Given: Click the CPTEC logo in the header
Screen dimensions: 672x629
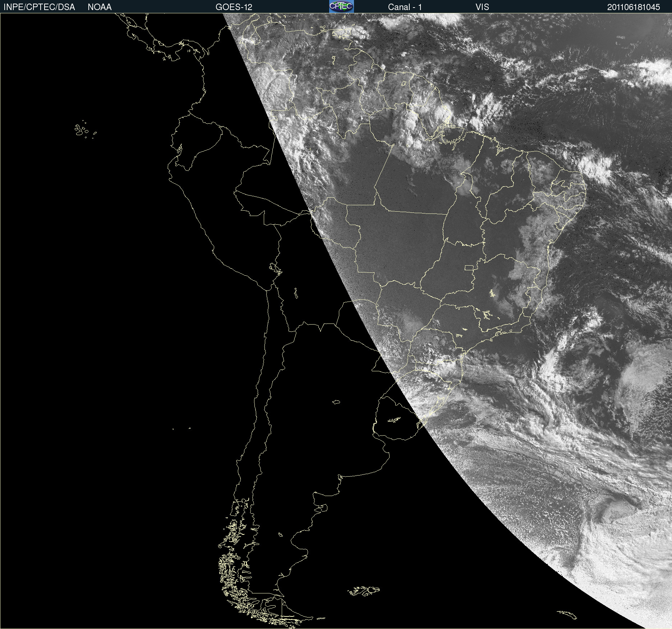Looking at the screenshot, I should [341, 6].
